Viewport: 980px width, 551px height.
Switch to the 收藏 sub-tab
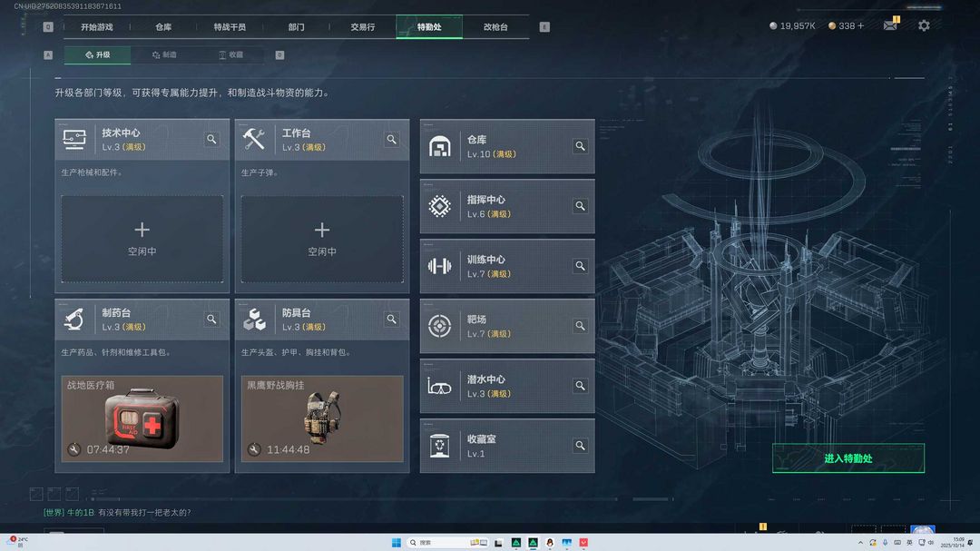pyautogui.click(x=230, y=55)
